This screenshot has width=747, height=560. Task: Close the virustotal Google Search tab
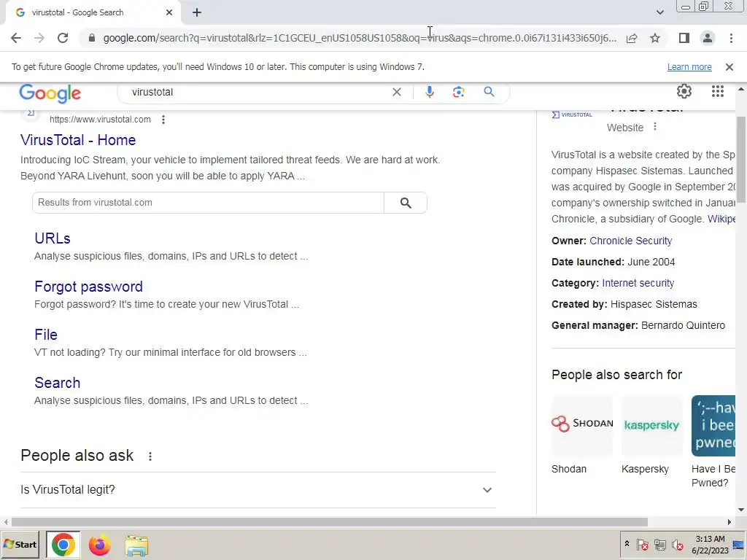pos(169,12)
